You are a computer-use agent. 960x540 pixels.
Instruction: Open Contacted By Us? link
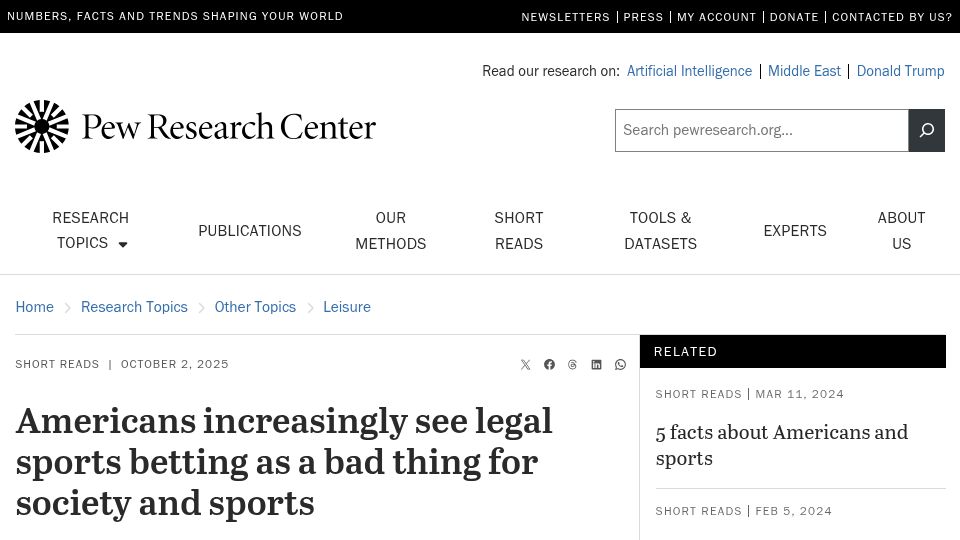coord(891,17)
